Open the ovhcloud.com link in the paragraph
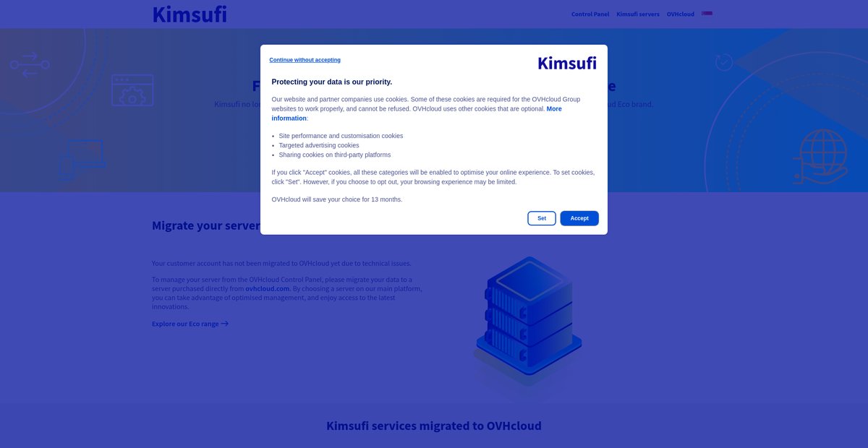The image size is (868, 448). 268,288
